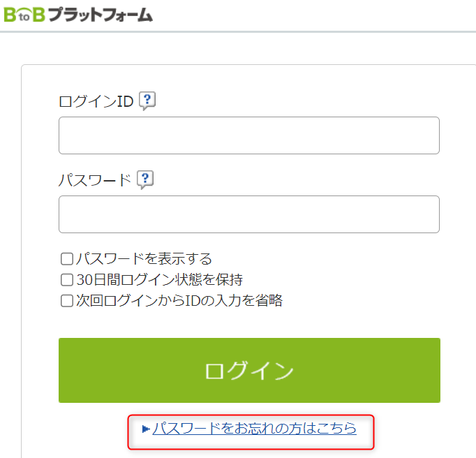The width and height of the screenshot is (476, 458).
Task: Open the help tooltip icon next to パスワード
Action: tap(145, 179)
